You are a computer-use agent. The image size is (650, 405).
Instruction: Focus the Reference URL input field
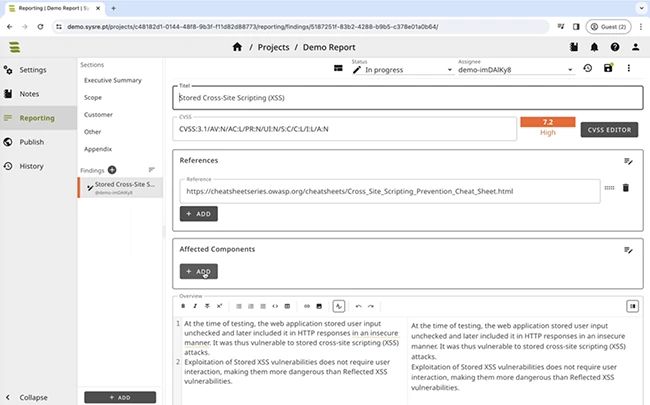click(x=390, y=192)
